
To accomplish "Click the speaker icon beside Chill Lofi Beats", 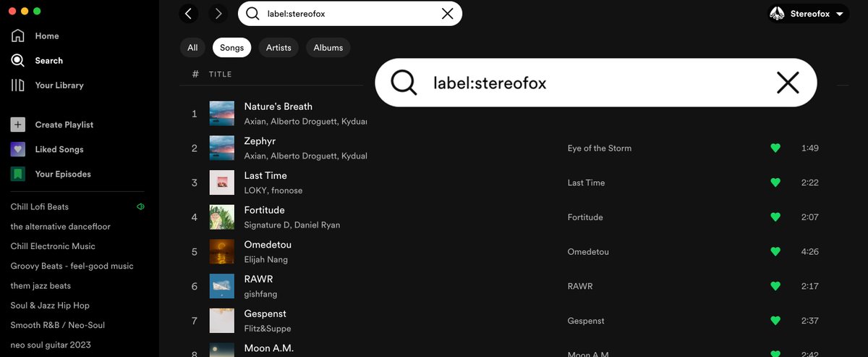I will (140, 206).
